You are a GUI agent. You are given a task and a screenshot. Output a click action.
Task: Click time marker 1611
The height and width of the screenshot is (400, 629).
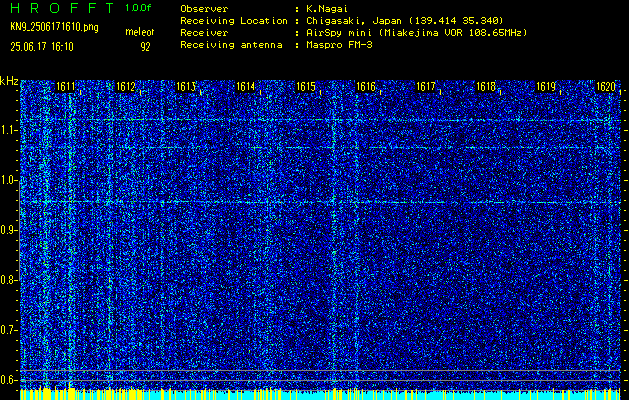click(x=65, y=87)
